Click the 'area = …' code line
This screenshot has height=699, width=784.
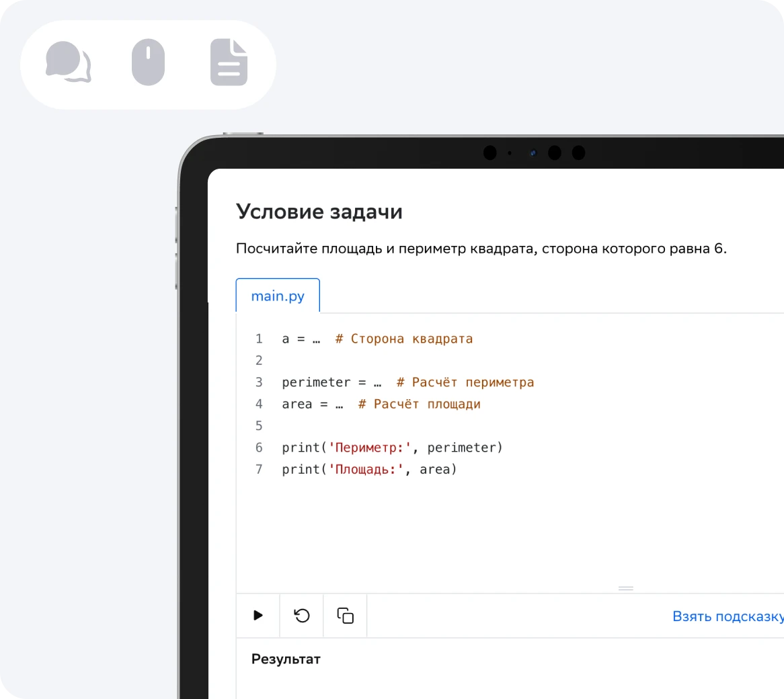[313, 404]
